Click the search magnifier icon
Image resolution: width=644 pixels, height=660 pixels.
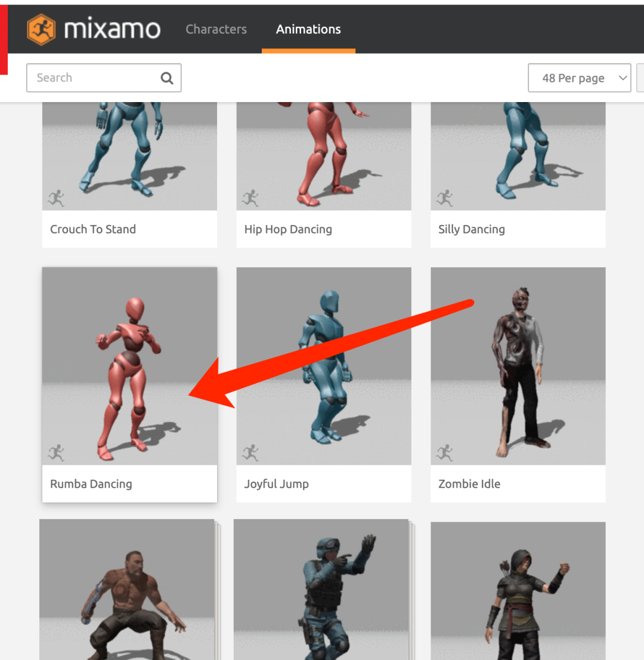pyautogui.click(x=166, y=78)
